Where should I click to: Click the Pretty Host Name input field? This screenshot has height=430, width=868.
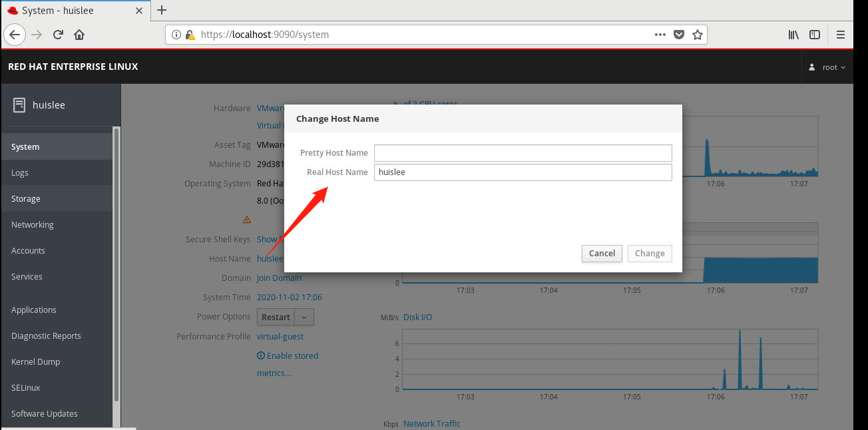click(523, 153)
